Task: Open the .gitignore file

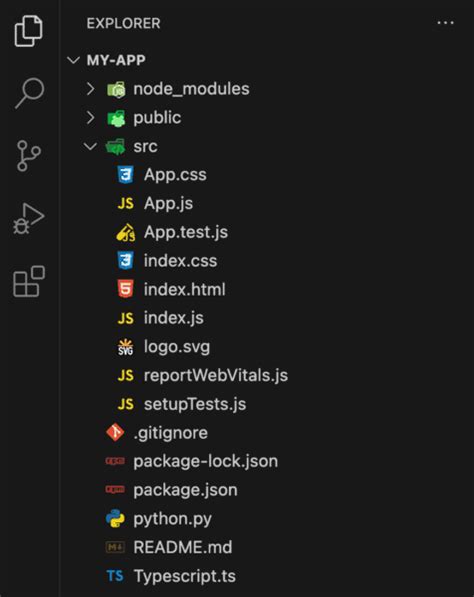Action: click(x=171, y=433)
